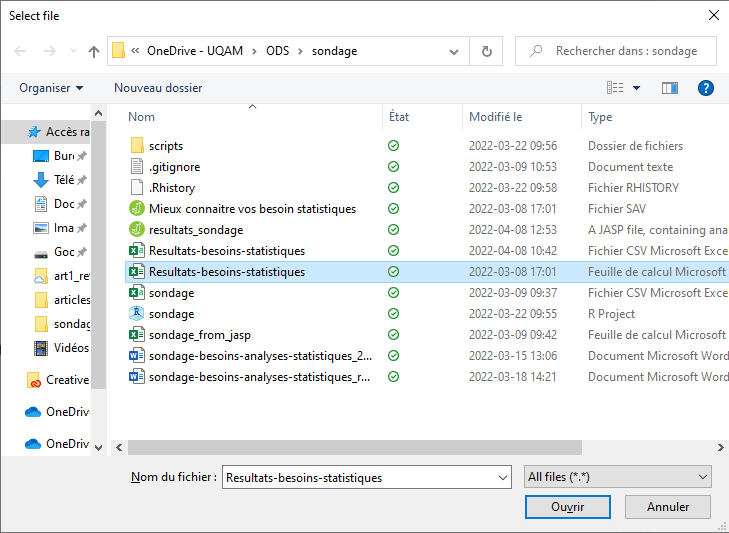Click Téléchargements download arrow in sidebar
This screenshot has height=533, width=729.
pyautogui.click(x=41, y=180)
